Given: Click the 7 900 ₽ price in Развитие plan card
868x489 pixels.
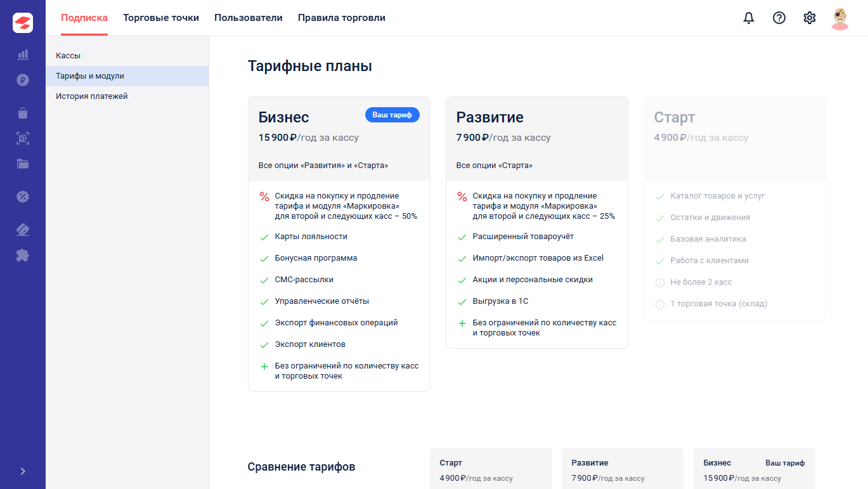Looking at the screenshot, I should [473, 138].
